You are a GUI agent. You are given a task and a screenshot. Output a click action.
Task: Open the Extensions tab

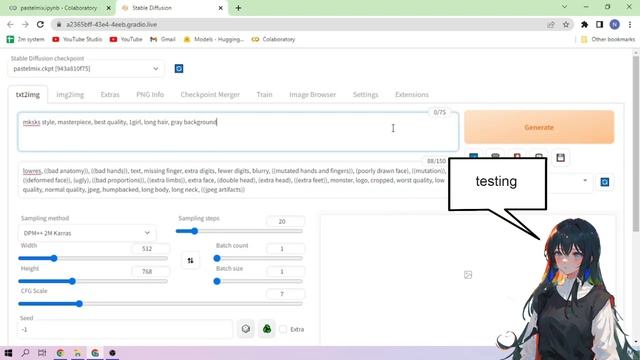click(411, 94)
